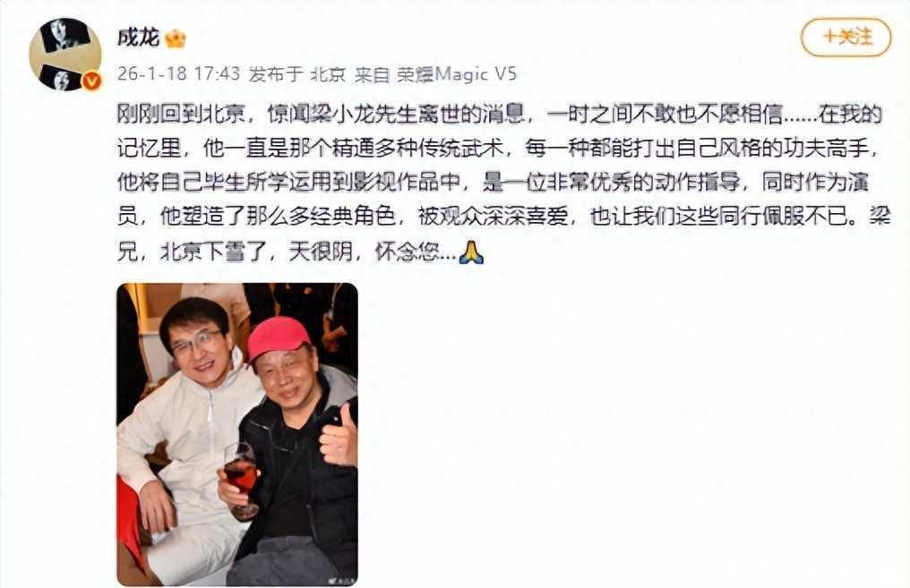Click the praying hands emoji

[471, 252]
